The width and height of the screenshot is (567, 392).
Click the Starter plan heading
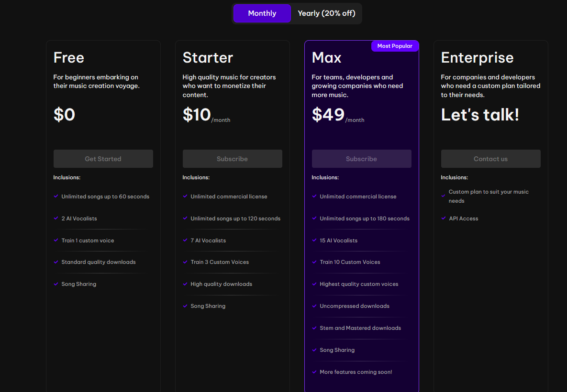tap(208, 58)
